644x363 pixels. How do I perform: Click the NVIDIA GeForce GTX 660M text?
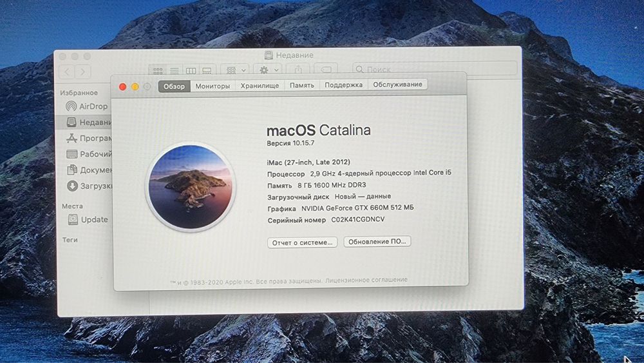(x=357, y=208)
